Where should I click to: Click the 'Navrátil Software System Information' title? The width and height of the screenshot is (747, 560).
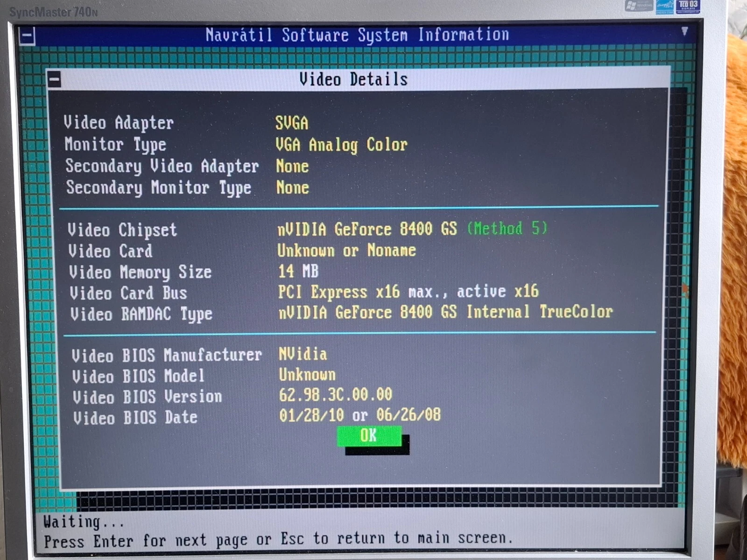coord(357,35)
